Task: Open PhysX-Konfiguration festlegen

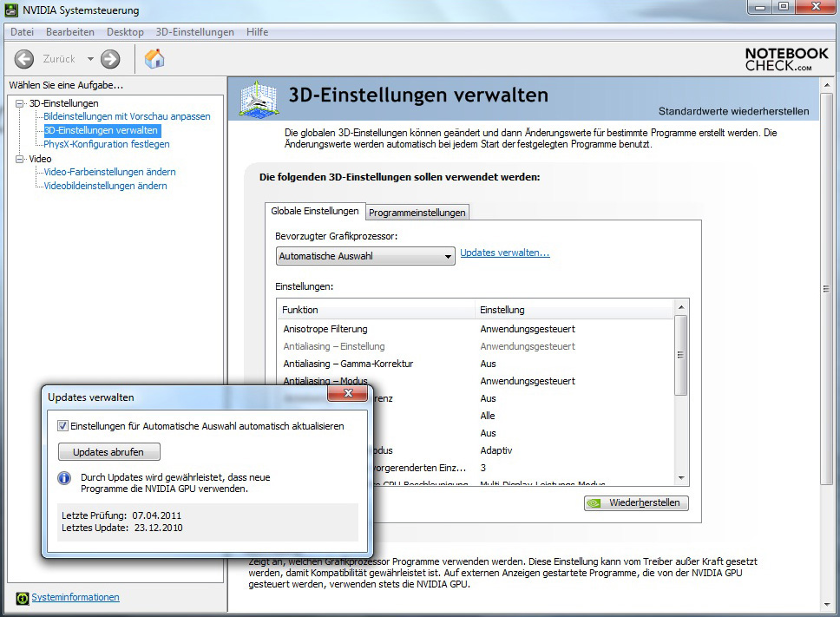Action: [107, 144]
